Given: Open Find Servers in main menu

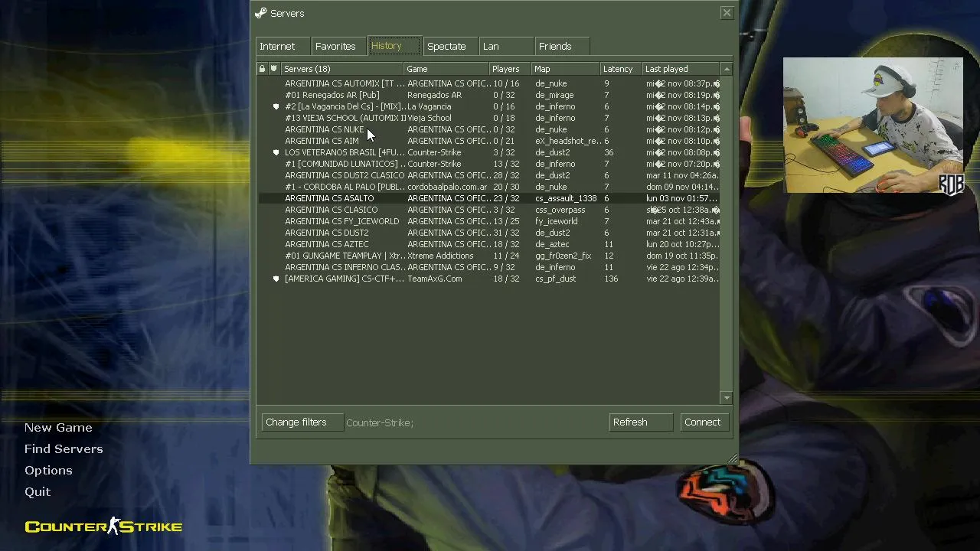Looking at the screenshot, I should (x=64, y=449).
